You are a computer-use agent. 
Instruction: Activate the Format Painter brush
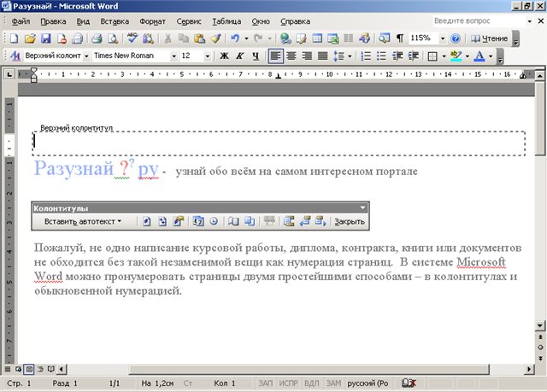pos(215,38)
